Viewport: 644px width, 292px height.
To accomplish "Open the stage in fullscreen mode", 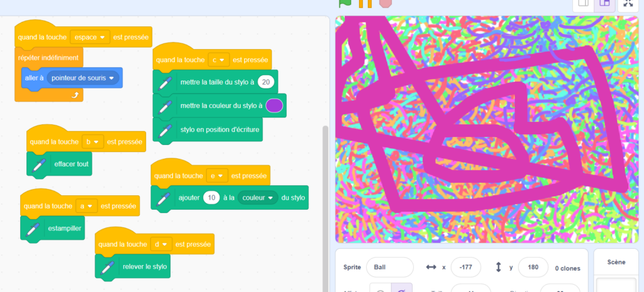I will point(628,4).
